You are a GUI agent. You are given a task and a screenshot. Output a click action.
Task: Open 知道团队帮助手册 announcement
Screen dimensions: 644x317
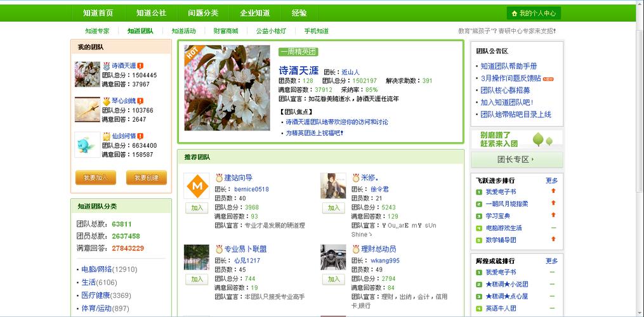509,66
